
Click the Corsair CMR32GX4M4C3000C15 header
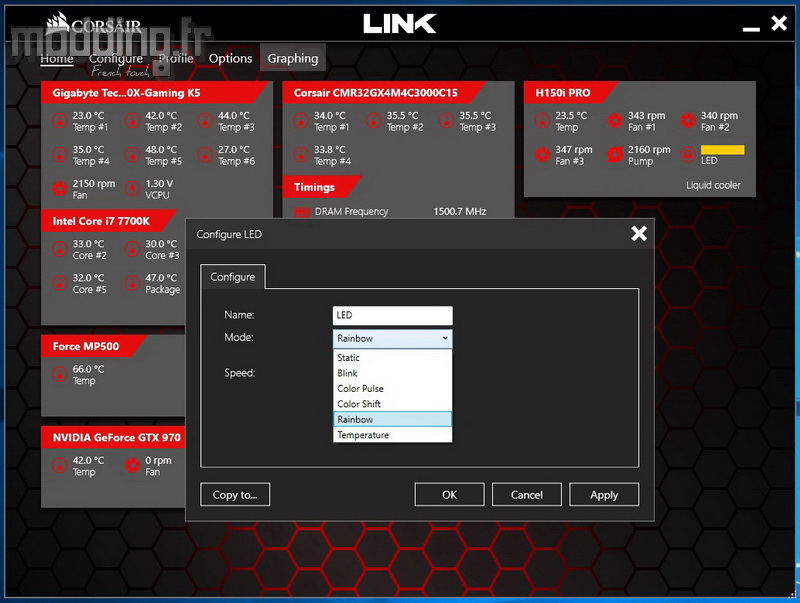(x=383, y=93)
